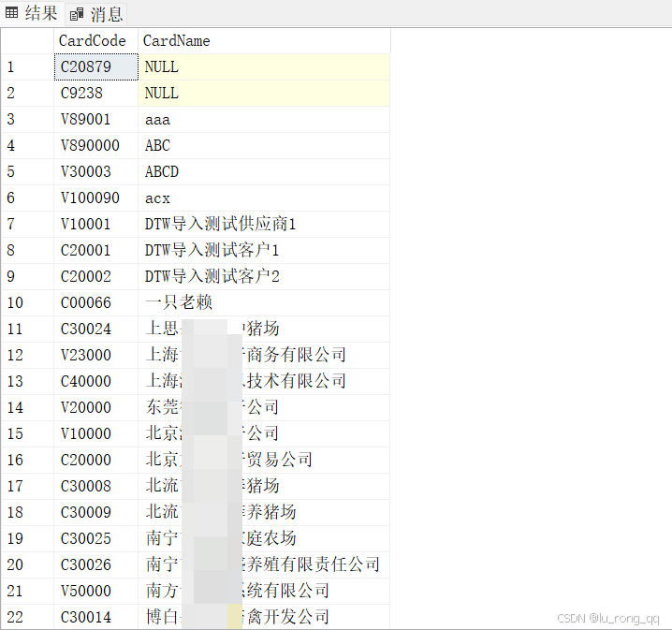Select cell DTW导入测试供应商1
The image size is (672, 630).
[x=264, y=224]
